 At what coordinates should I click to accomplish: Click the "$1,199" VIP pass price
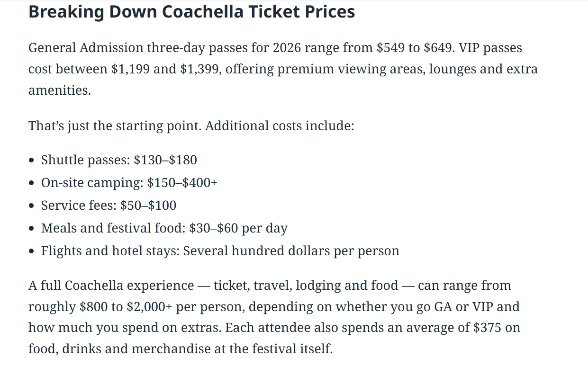click(x=131, y=69)
